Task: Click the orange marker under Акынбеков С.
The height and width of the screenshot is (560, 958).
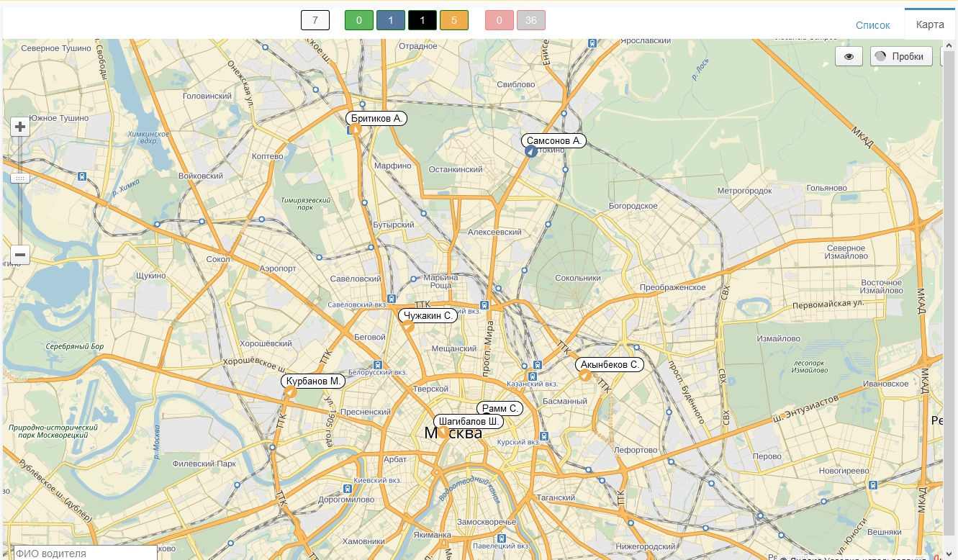Action: click(x=585, y=375)
